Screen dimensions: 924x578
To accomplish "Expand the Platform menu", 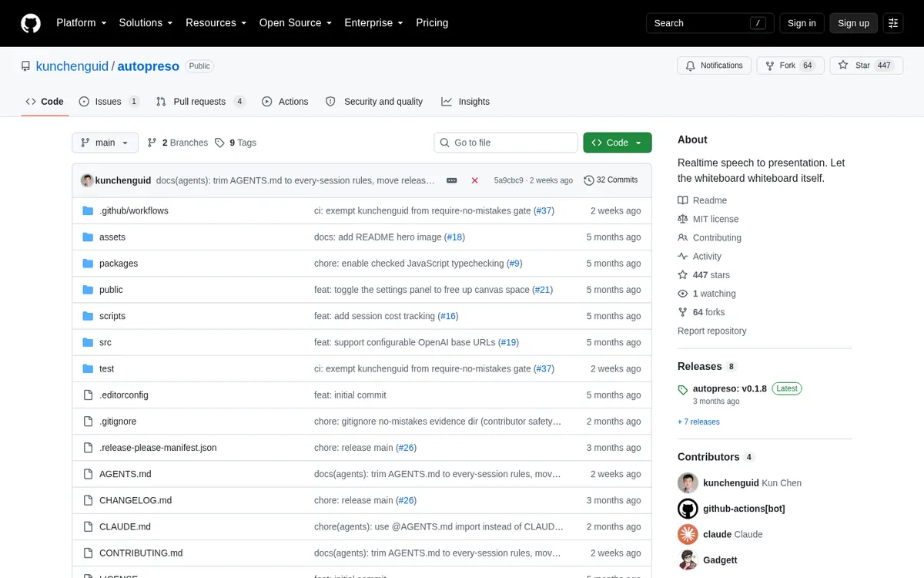I will (x=81, y=23).
